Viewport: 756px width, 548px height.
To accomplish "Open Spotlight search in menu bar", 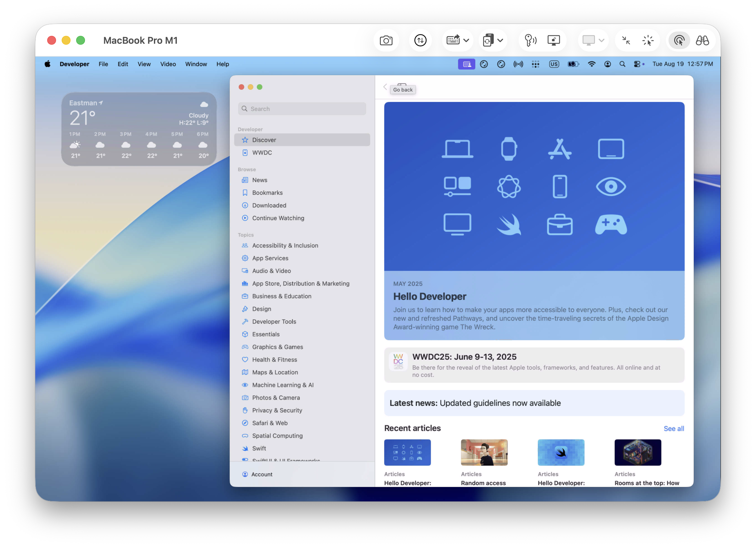I will point(622,64).
